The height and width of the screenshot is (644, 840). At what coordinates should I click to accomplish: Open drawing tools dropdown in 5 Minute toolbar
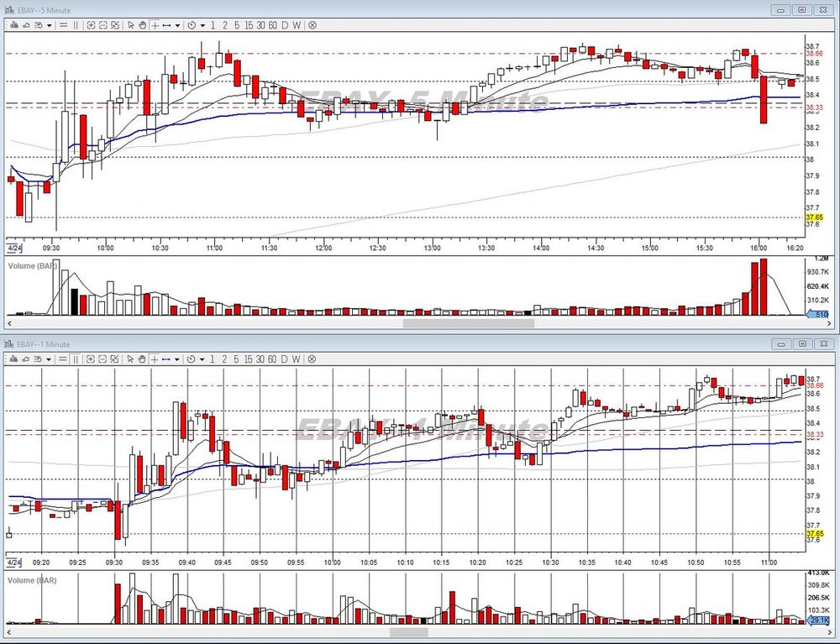(x=177, y=25)
